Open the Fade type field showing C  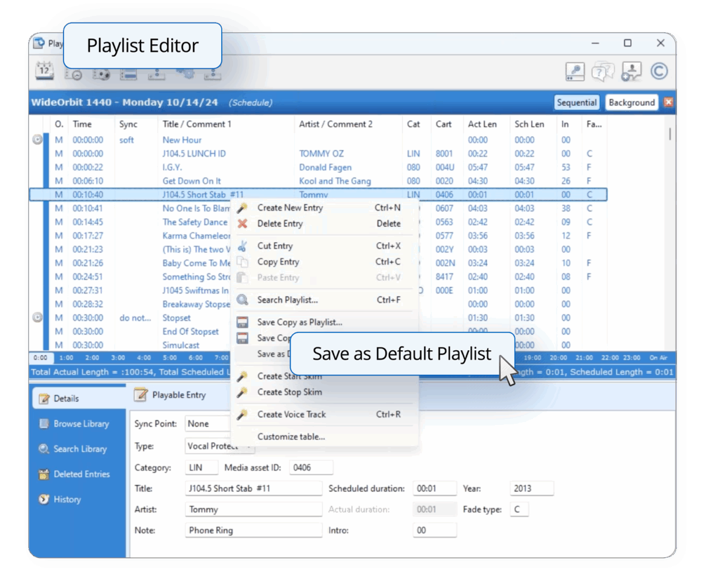(519, 510)
